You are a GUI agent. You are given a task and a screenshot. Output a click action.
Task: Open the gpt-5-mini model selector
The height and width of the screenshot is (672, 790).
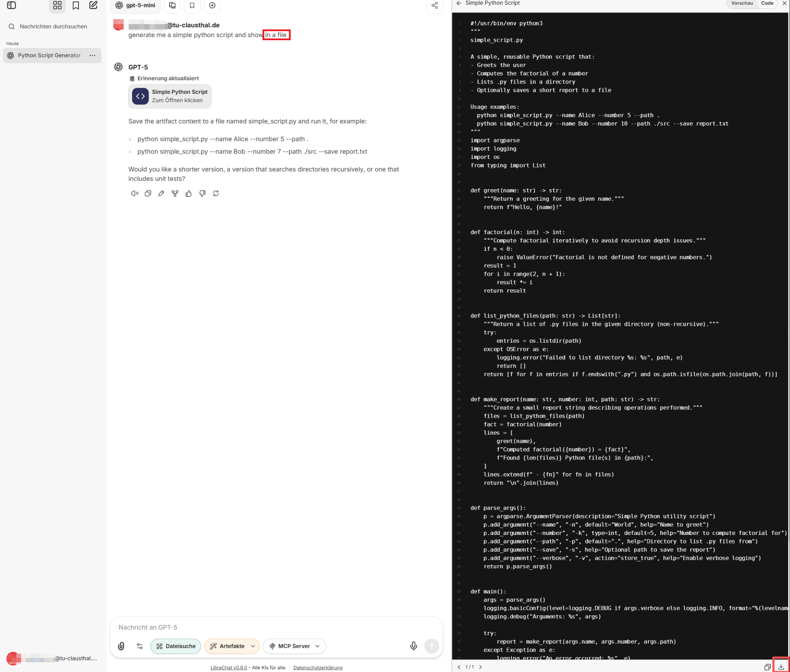click(x=136, y=5)
